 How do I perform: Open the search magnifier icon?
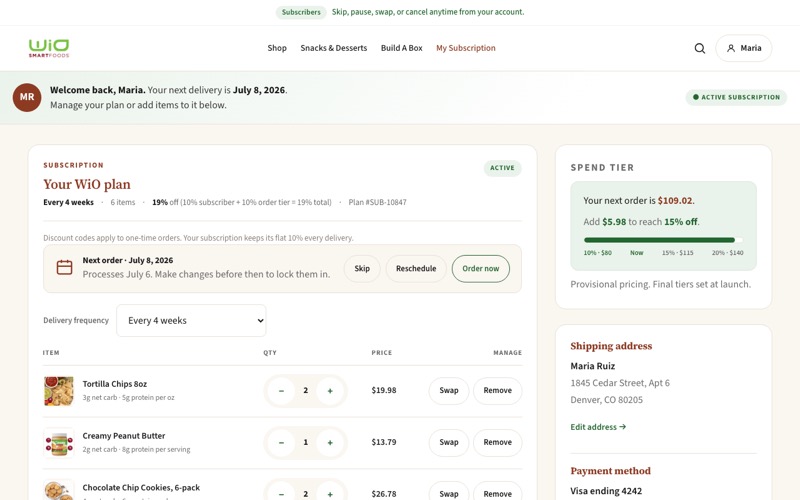coord(699,48)
